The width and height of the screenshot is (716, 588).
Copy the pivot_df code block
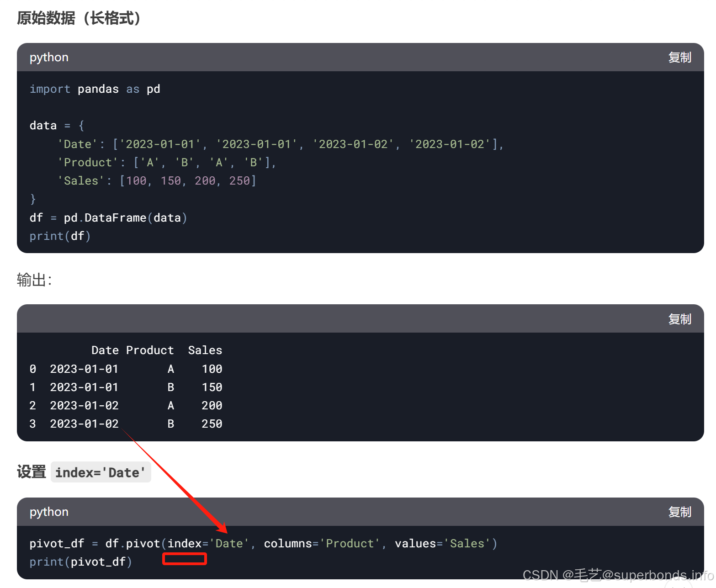[x=679, y=512]
